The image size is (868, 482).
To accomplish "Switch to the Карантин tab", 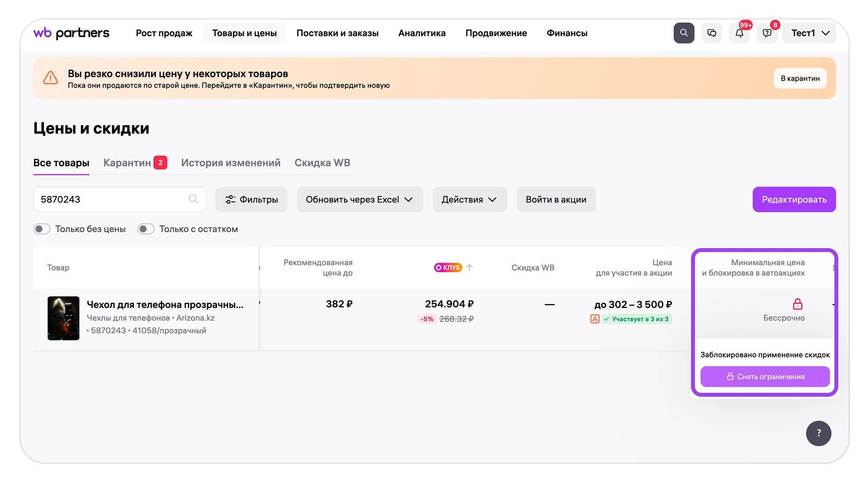I will coord(135,163).
